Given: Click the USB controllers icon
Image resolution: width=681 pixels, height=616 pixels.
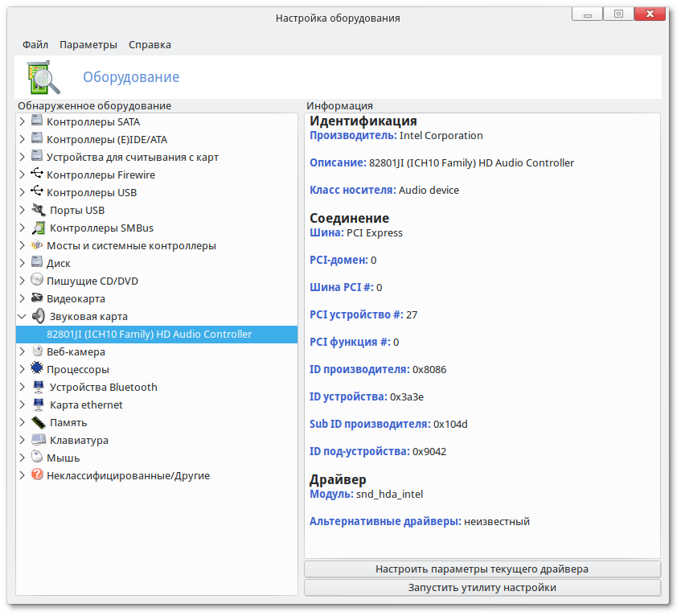Looking at the screenshot, I should pyautogui.click(x=37, y=191).
